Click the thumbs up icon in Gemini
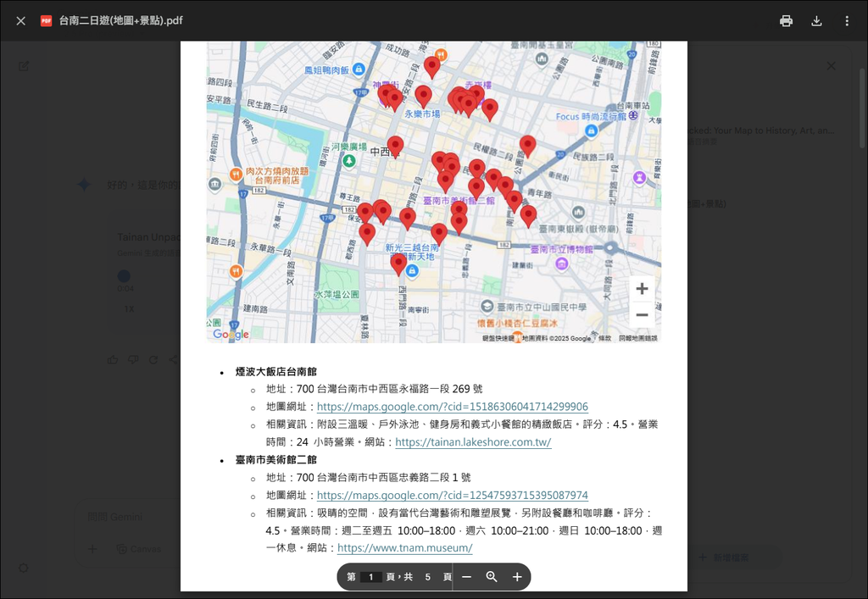Image resolution: width=868 pixels, height=599 pixels. pos(113,360)
